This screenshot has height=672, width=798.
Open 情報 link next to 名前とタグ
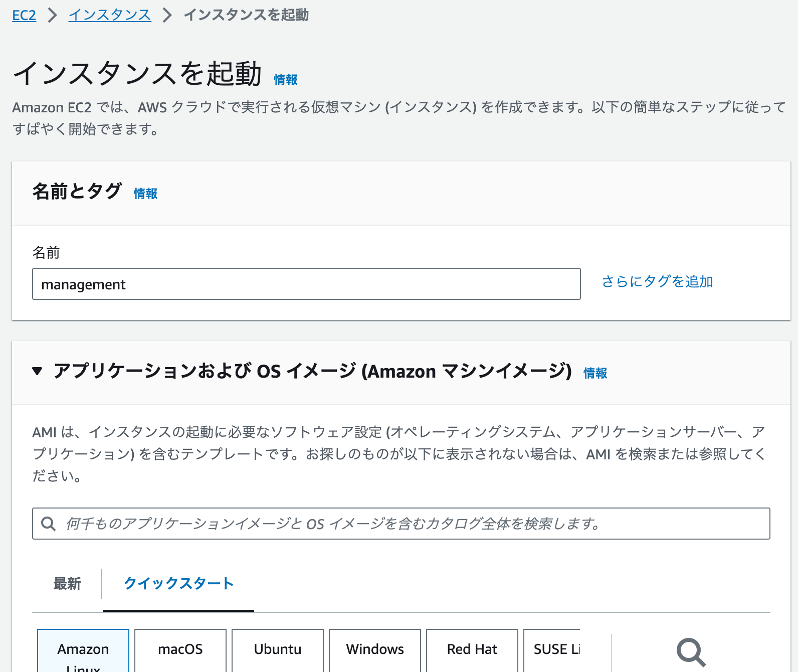[x=146, y=194]
